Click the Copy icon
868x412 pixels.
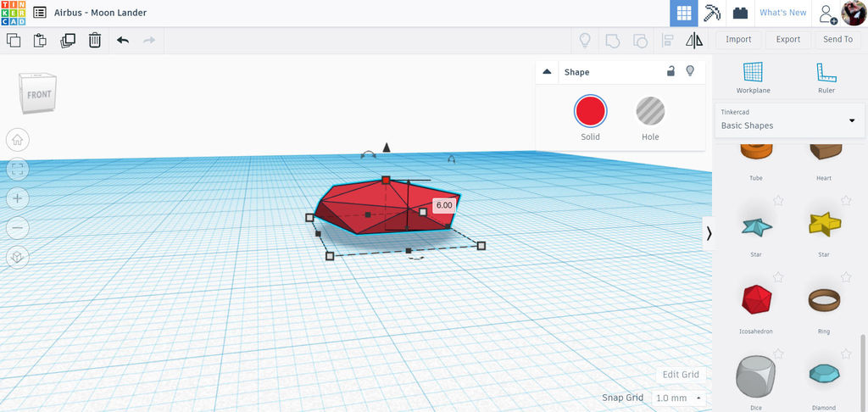[x=14, y=40]
